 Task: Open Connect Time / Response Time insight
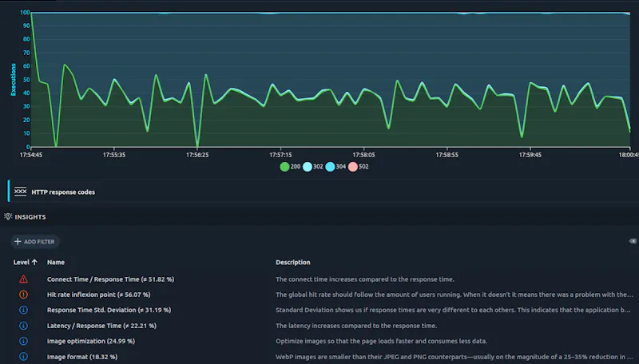point(110,279)
